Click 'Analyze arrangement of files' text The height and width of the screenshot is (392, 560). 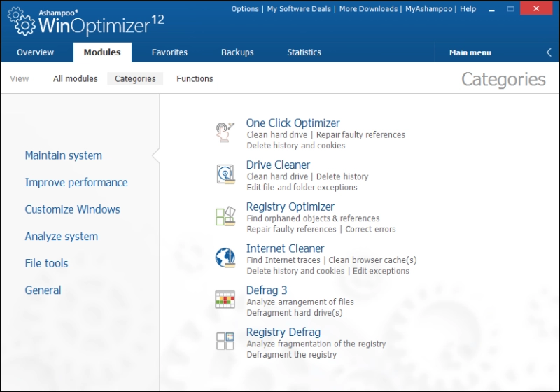click(x=300, y=302)
